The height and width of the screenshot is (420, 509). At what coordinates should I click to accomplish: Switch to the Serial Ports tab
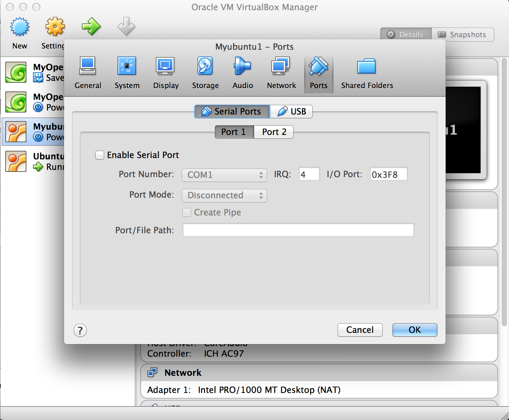pos(232,112)
